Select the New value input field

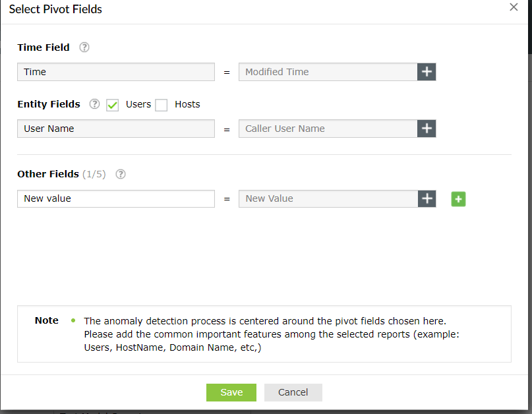point(115,198)
